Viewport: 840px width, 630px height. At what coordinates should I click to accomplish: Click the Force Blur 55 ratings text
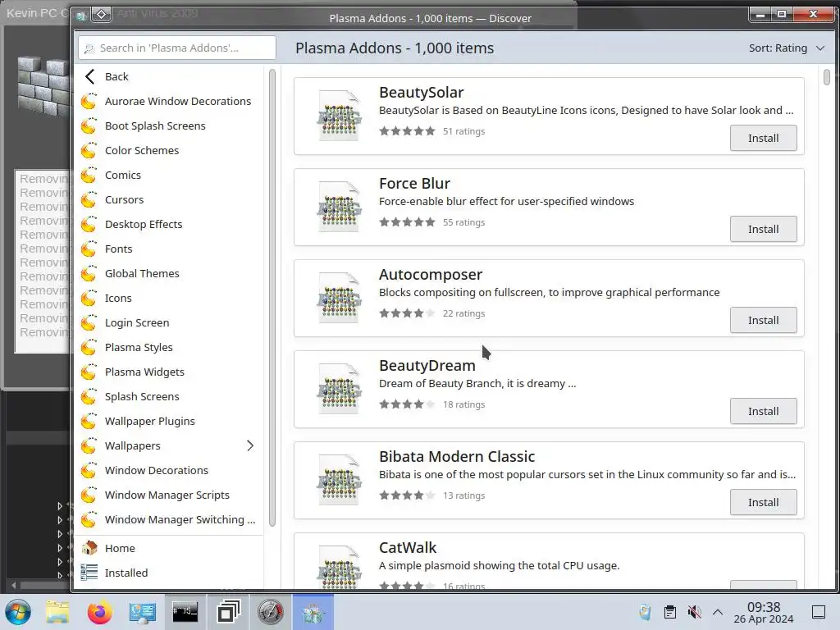point(464,222)
